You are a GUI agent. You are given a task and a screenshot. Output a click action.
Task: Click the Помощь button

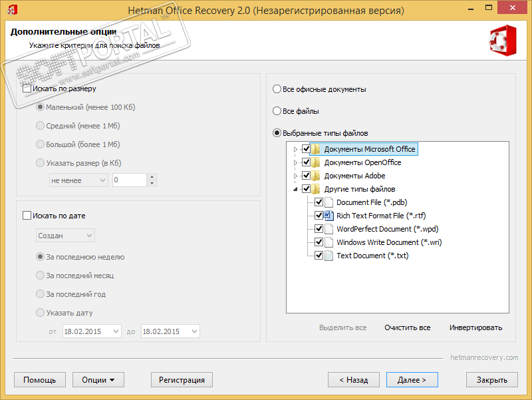40,379
